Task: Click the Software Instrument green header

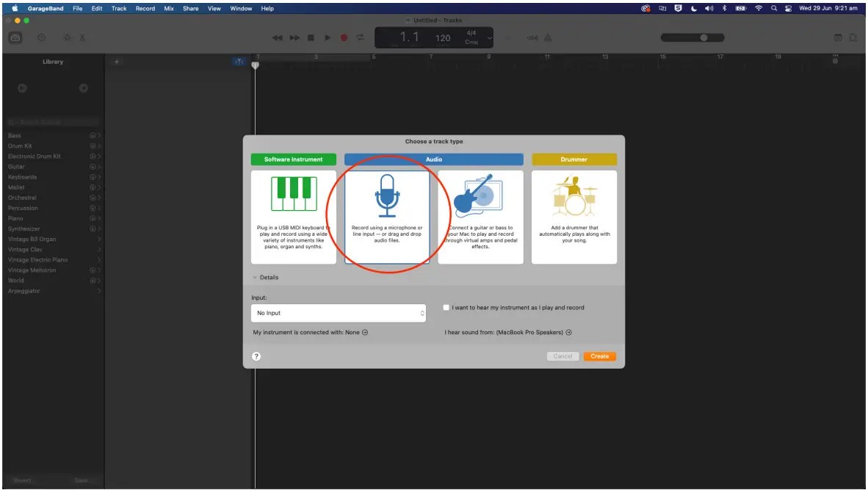Action: (294, 159)
